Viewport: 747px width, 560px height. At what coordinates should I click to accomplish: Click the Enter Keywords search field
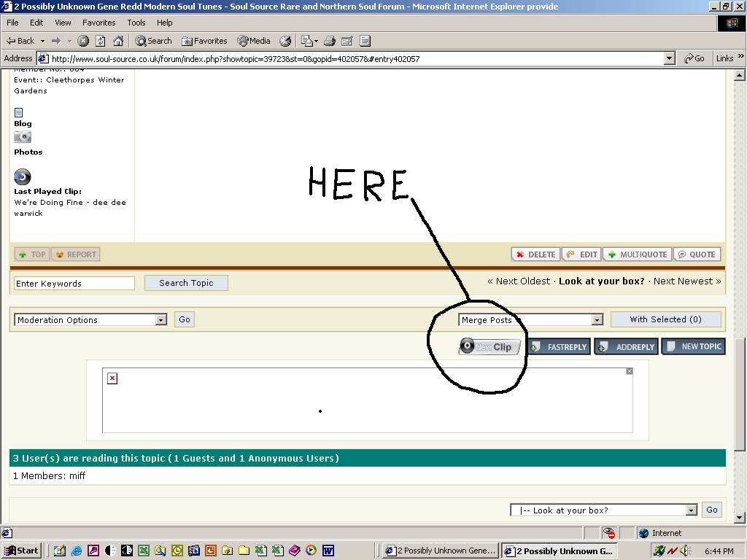click(74, 284)
